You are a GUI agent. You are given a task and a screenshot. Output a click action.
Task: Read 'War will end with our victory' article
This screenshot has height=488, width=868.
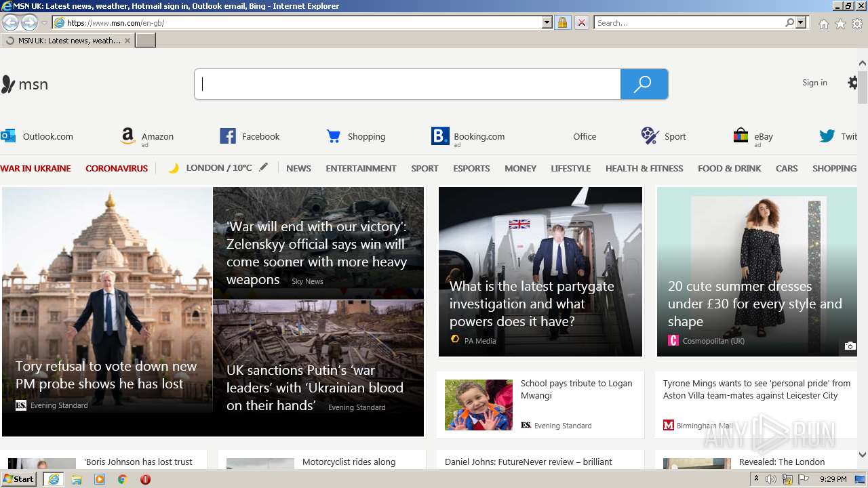click(317, 253)
